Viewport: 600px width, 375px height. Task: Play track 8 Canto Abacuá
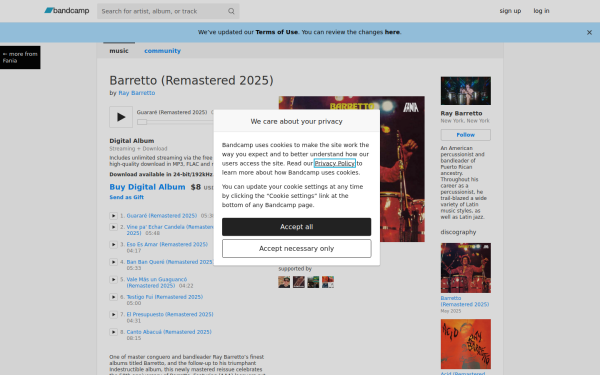pos(113,332)
